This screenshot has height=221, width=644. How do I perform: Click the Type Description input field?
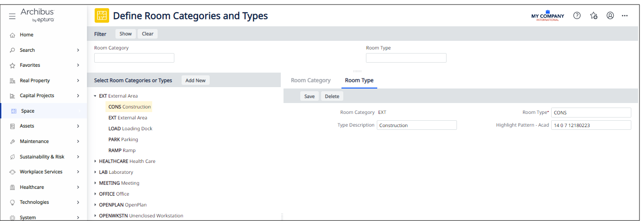pos(417,125)
